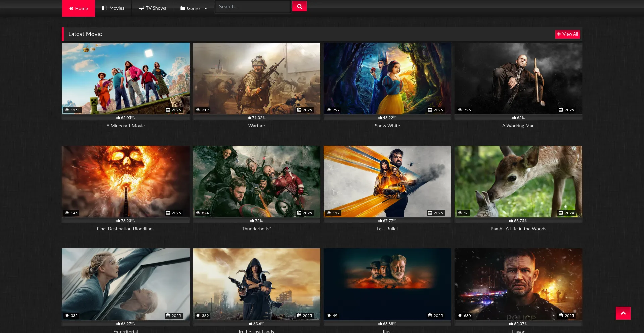Click the Exterritorial poster thumbnail
Image resolution: width=644 pixels, height=333 pixels.
click(125, 284)
